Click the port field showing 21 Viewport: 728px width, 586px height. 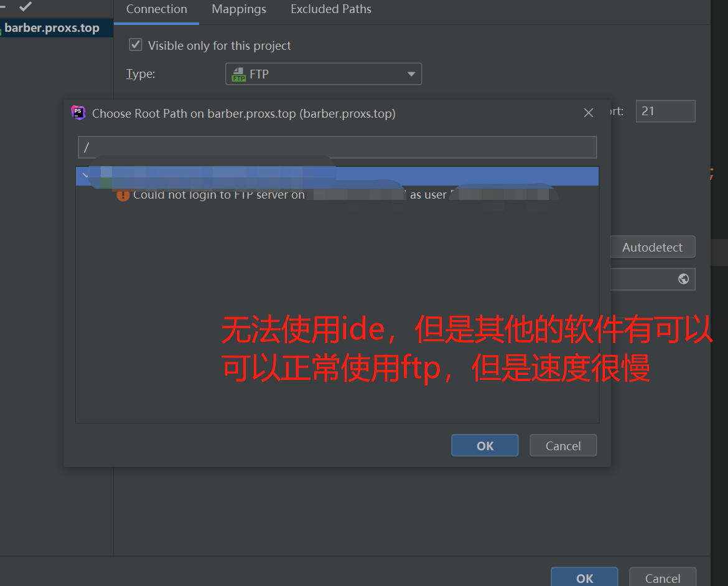(x=665, y=111)
